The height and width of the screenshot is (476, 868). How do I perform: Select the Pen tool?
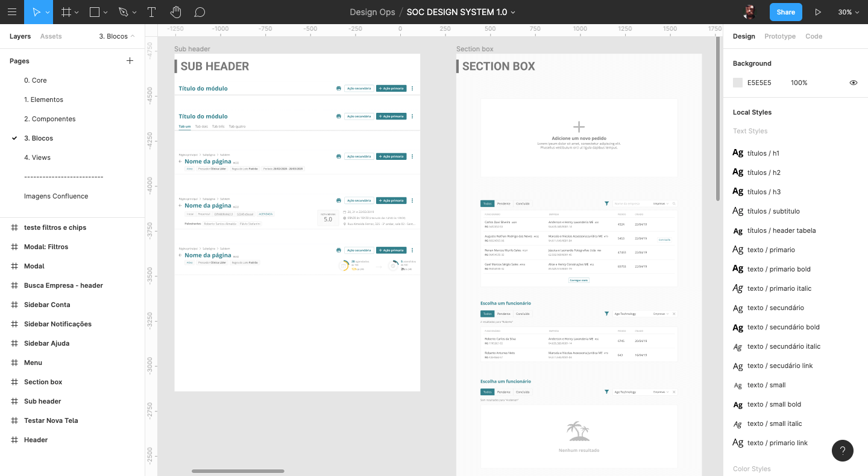click(124, 12)
